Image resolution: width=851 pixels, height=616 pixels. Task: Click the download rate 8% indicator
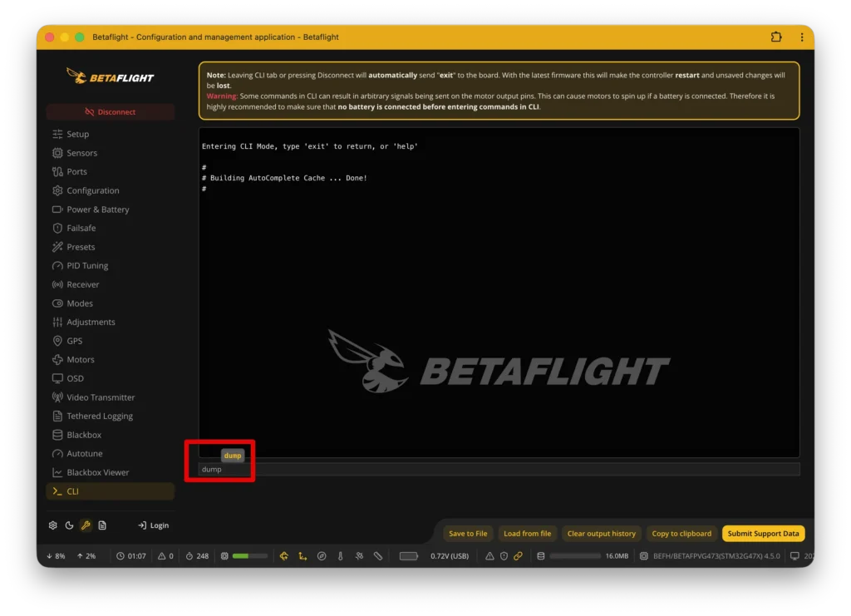pos(56,556)
